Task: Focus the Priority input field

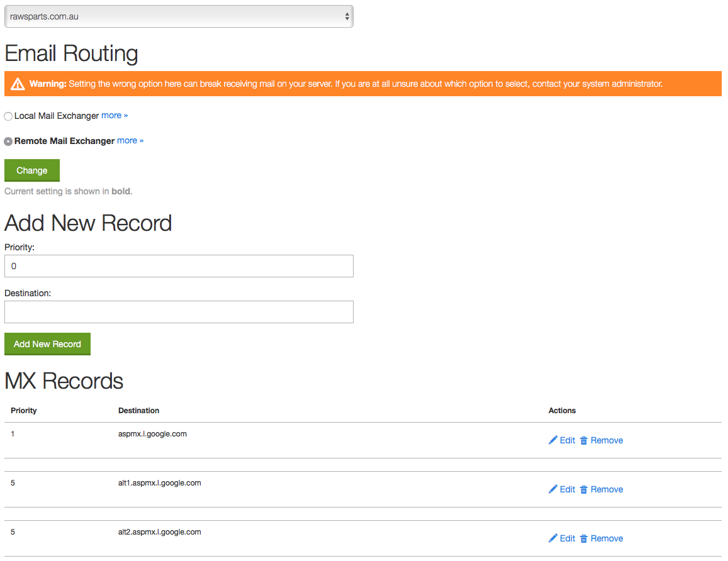Action: (179, 266)
